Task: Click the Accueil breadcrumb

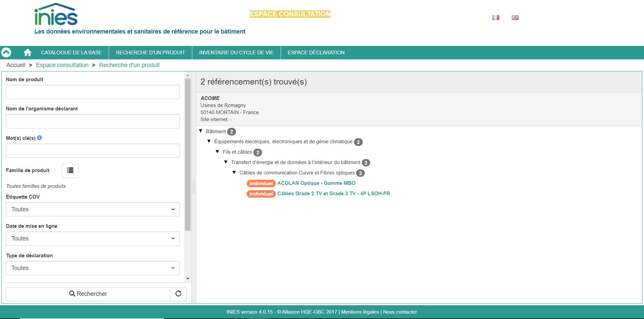Action: 16,65
